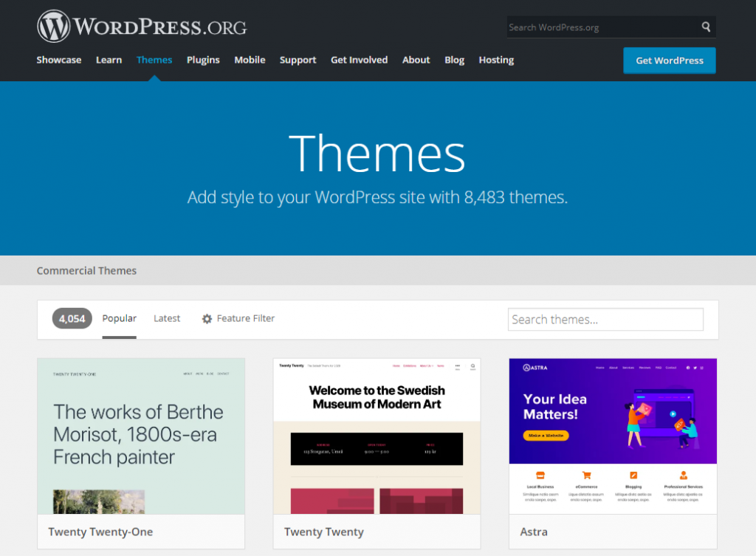
Task: Open the Support section
Action: (x=298, y=60)
